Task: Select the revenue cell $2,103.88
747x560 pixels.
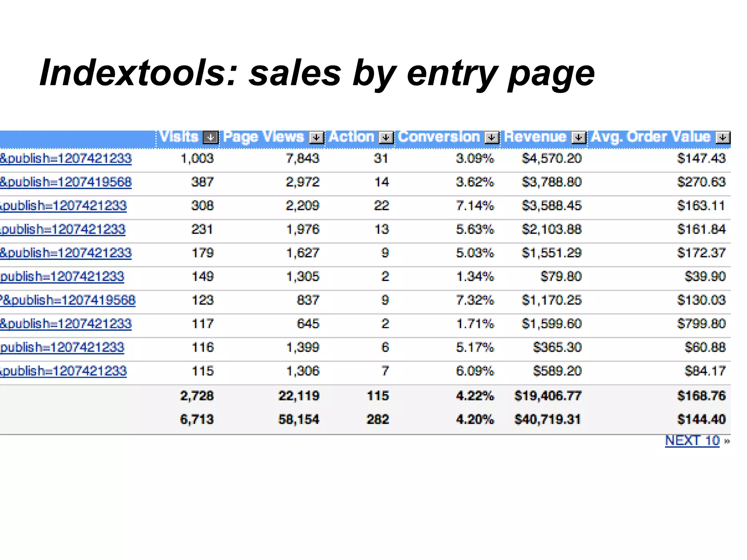Action: pos(551,230)
